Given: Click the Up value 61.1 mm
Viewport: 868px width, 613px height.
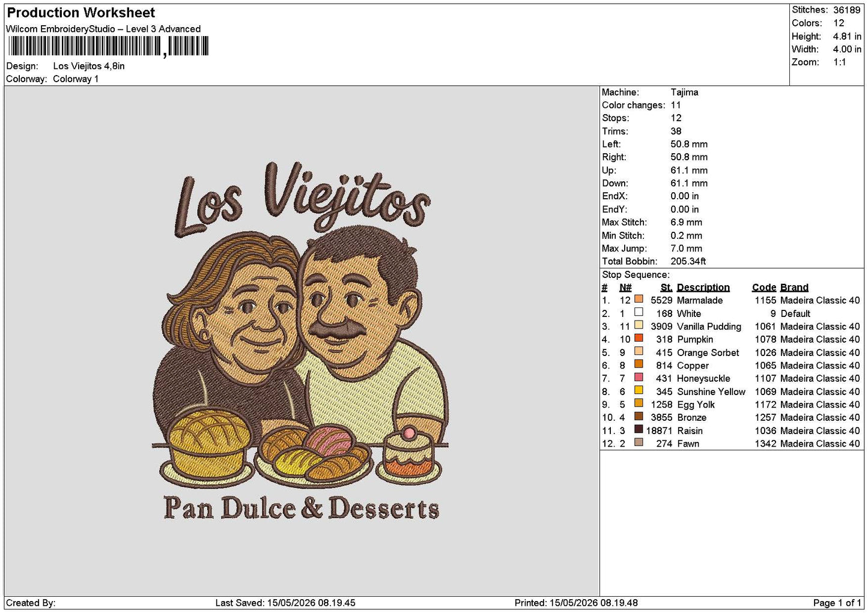Looking at the screenshot, I should (x=689, y=171).
